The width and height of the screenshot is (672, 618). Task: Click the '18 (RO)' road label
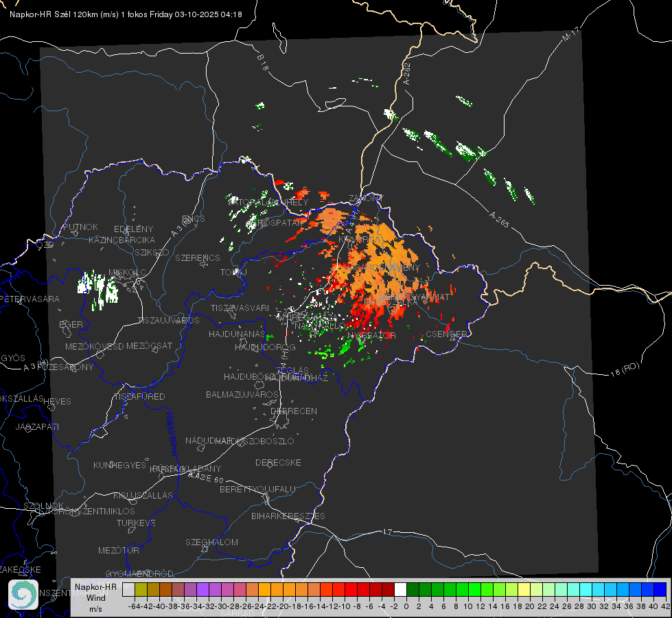625,369
